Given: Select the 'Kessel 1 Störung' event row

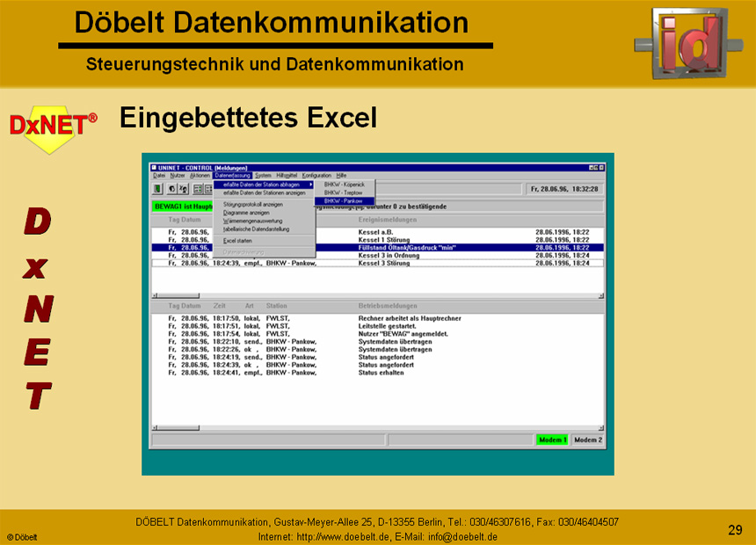Looking at the screenshot, I should tap(377, 240).
